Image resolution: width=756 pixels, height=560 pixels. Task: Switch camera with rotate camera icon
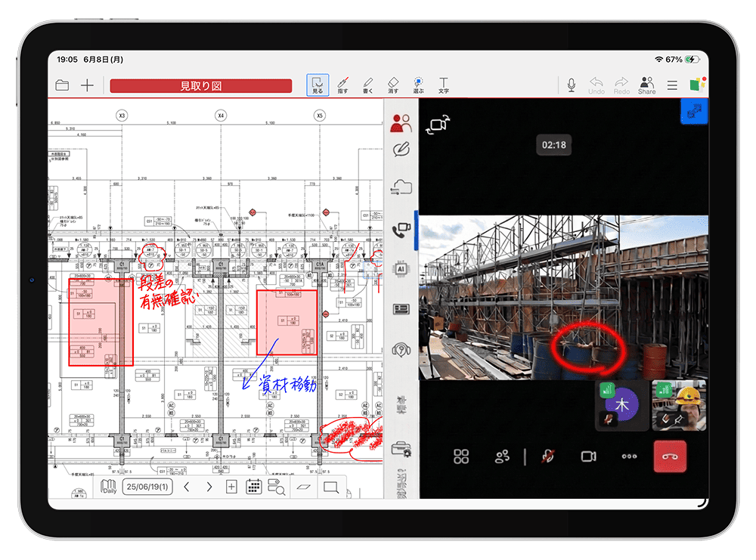tap(437, 125)
